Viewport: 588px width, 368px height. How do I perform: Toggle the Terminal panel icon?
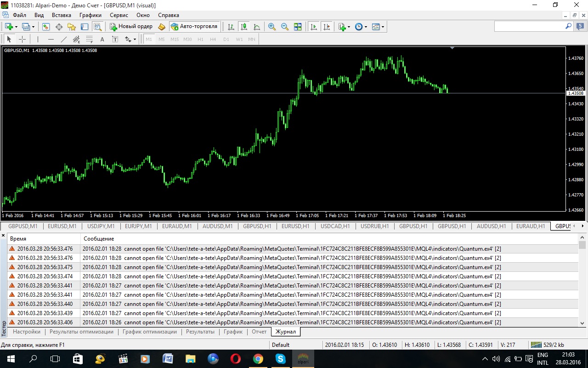pyautogui.click(x=85, y=27)
